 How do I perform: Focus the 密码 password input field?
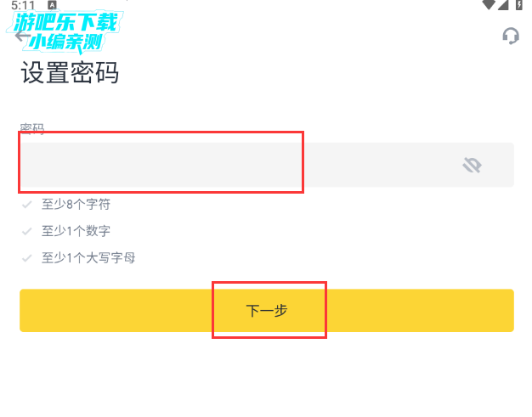point(267,165)
